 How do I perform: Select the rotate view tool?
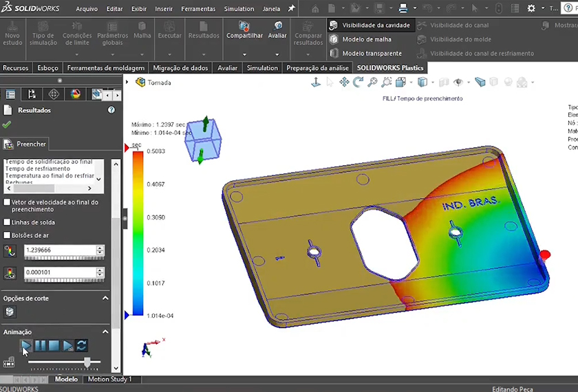[358, 82]
